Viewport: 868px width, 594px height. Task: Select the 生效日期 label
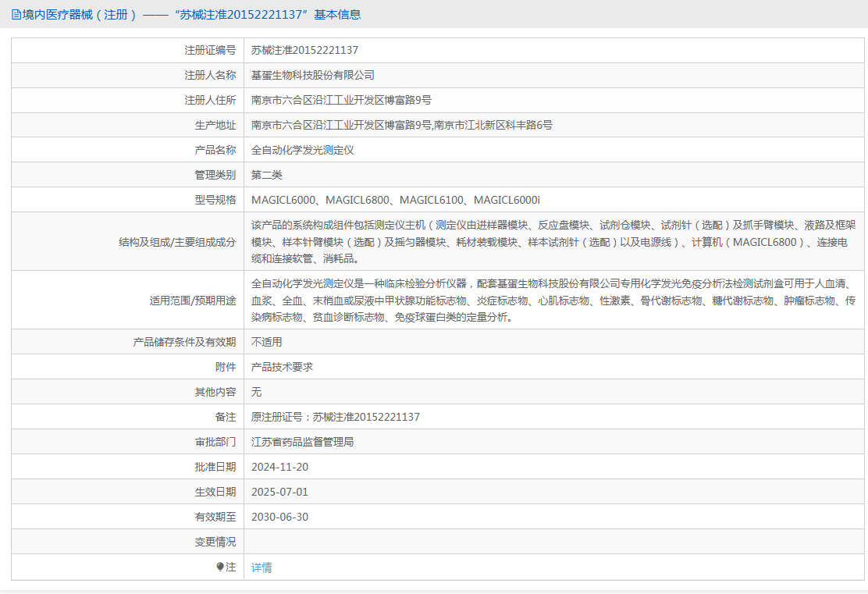tap(215, 492)
